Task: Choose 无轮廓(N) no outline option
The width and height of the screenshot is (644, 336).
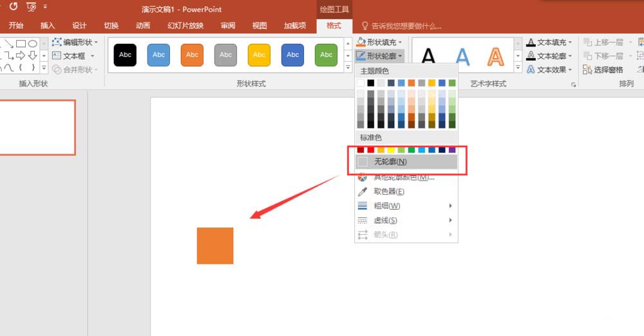Action: point(406,162)
